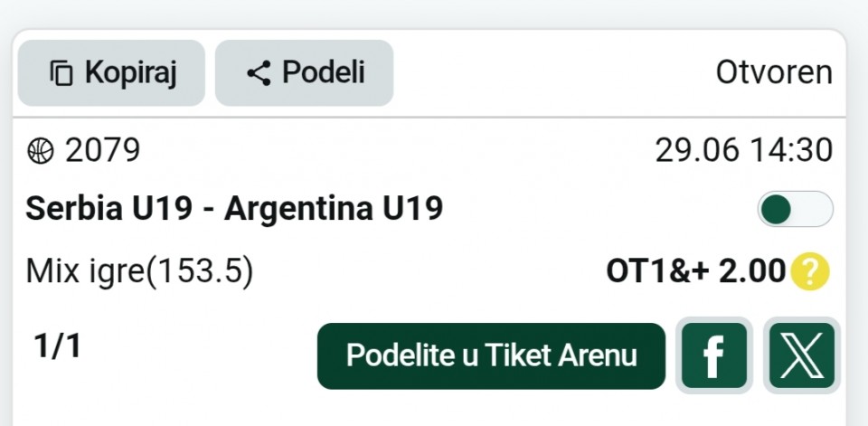868x426 pixels.
Task: Click the date 29.06 14:30
Action: pyautogui.click(x=744, y=151)
